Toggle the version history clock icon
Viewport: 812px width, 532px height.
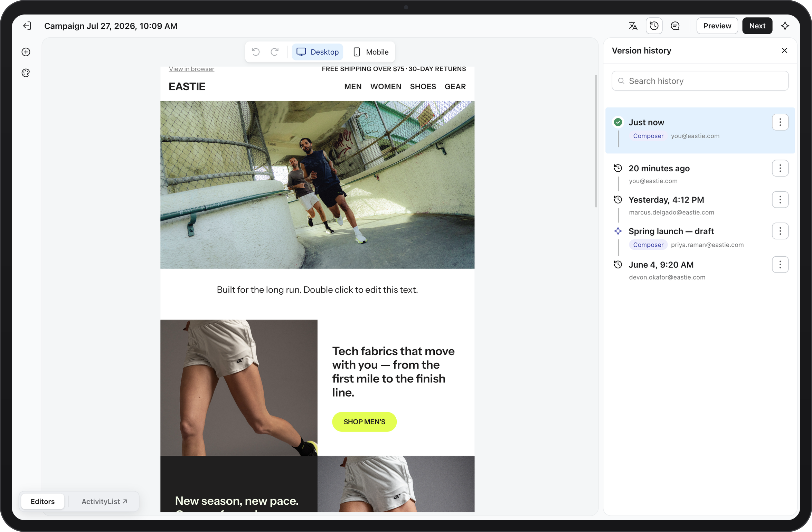654,26
